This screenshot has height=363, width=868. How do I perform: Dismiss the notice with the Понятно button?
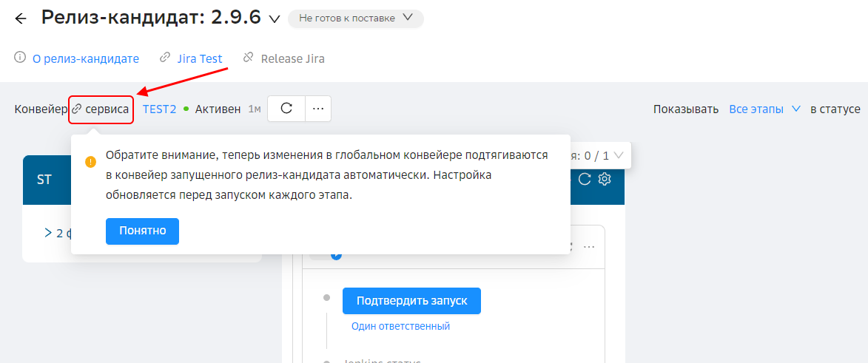point(142,231)
